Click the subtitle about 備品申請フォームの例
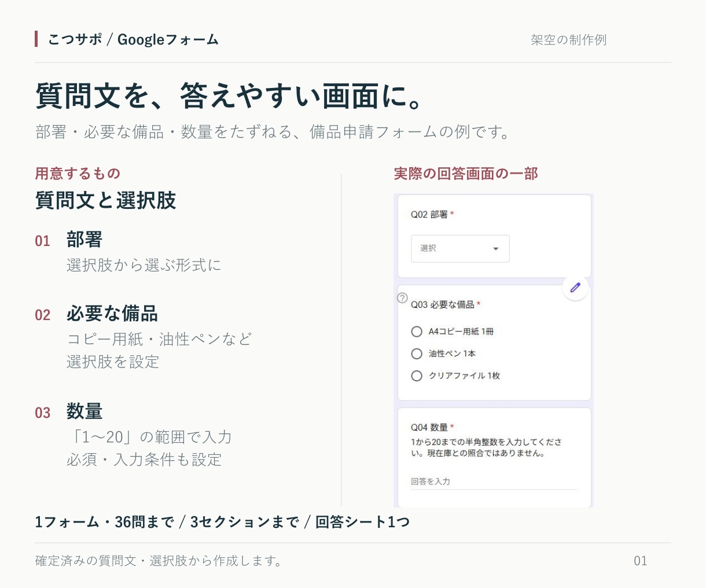 273,131
